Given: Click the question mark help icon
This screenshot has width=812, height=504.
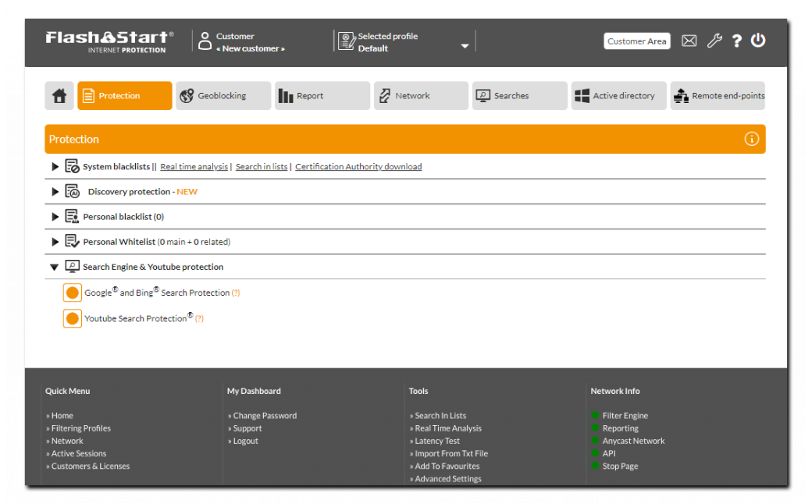Looking at the screenshot, I should click(736, 41).
